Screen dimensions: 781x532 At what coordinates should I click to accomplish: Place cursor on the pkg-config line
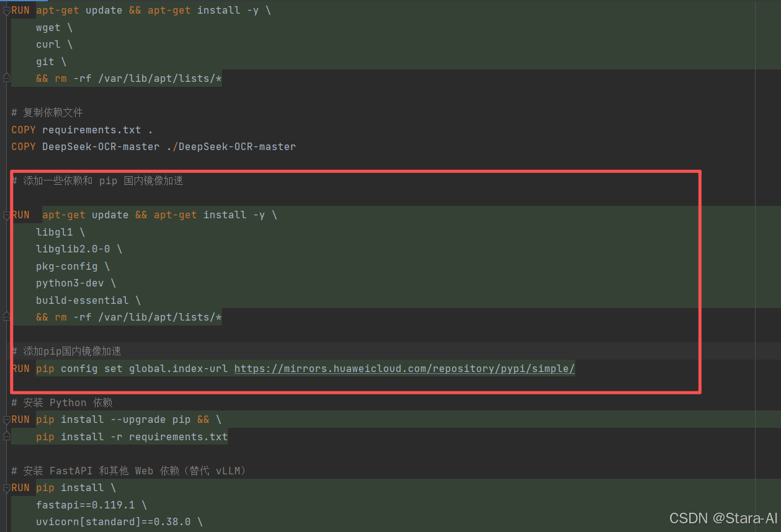[73, 267]
